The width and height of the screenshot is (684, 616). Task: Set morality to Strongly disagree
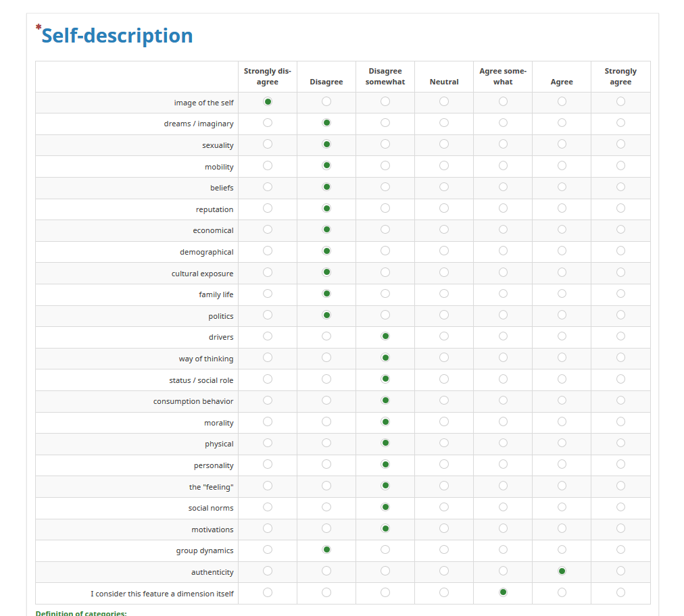[268, 421]
